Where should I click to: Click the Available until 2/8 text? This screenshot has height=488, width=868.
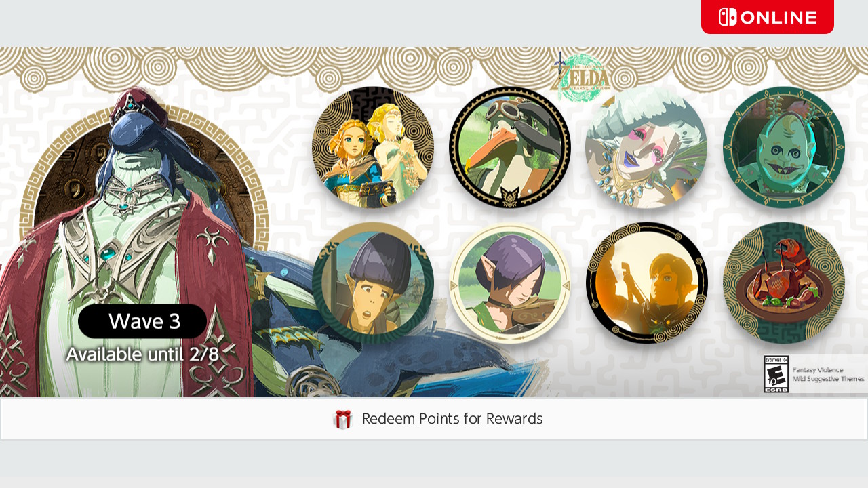pos(142,354)
